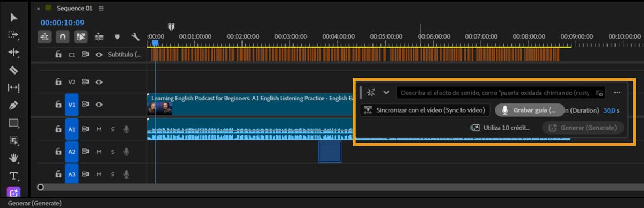Toggle A3 track targeting button

pos(72,174)
